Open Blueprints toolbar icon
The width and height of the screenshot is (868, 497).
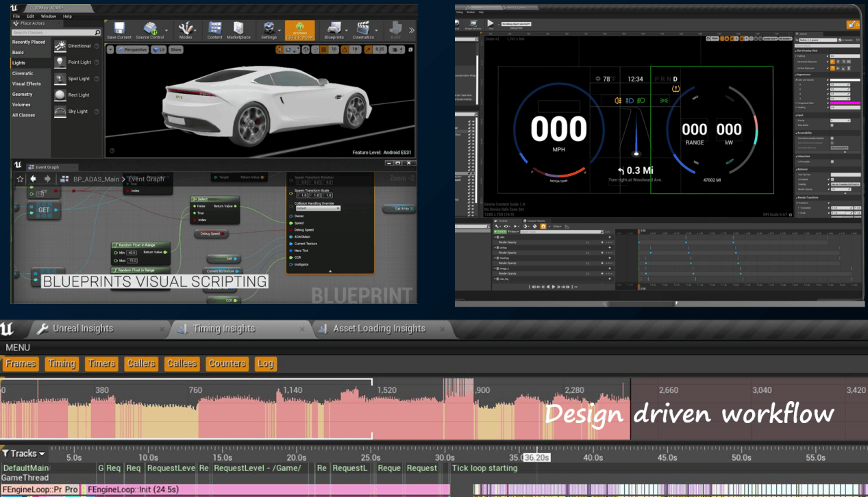point(334,29)
